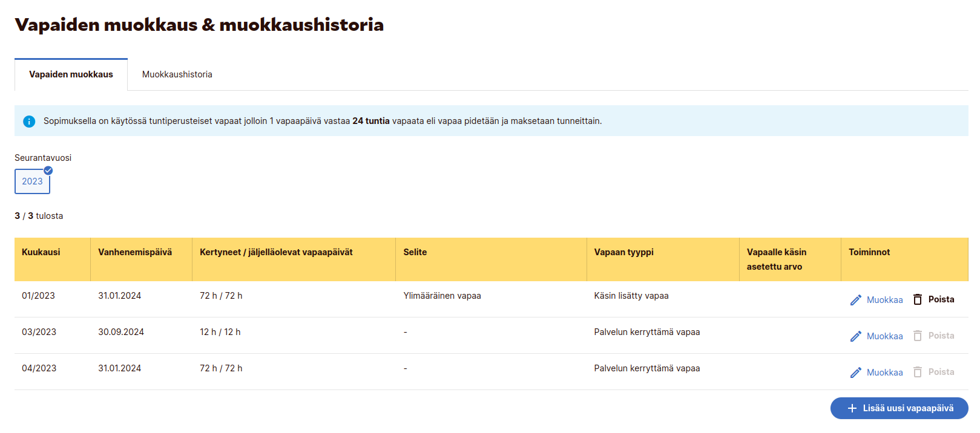Click the blue info icon in banner

click(29, 121)
